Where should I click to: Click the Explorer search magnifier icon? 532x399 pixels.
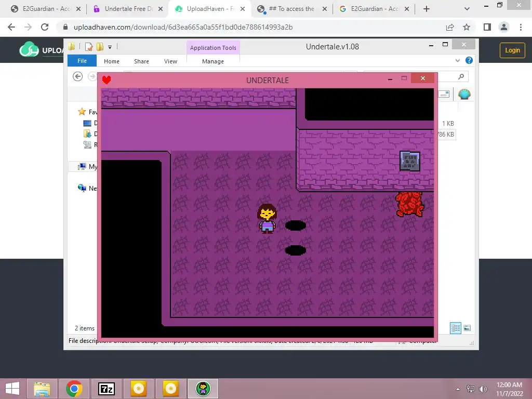coord(461,77)
